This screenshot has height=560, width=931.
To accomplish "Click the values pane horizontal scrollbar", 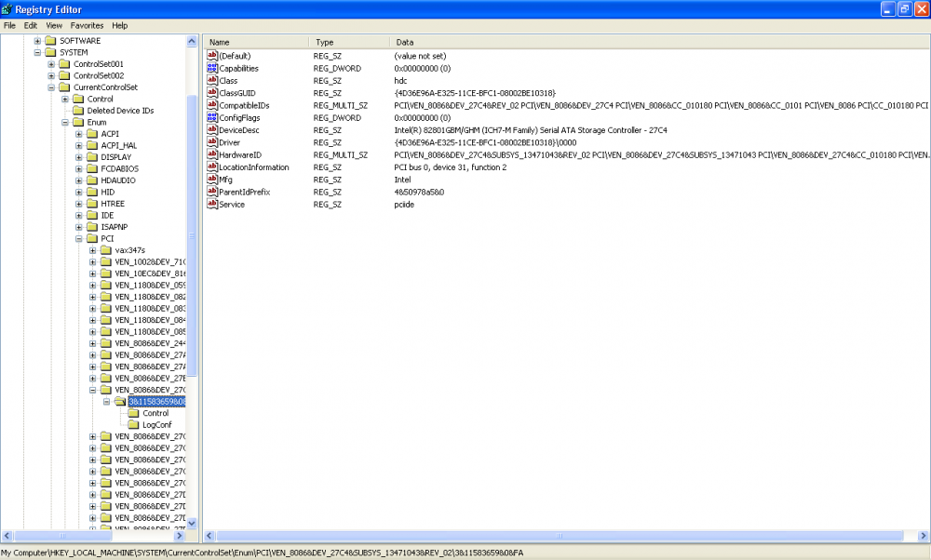I will pos(559,535).
